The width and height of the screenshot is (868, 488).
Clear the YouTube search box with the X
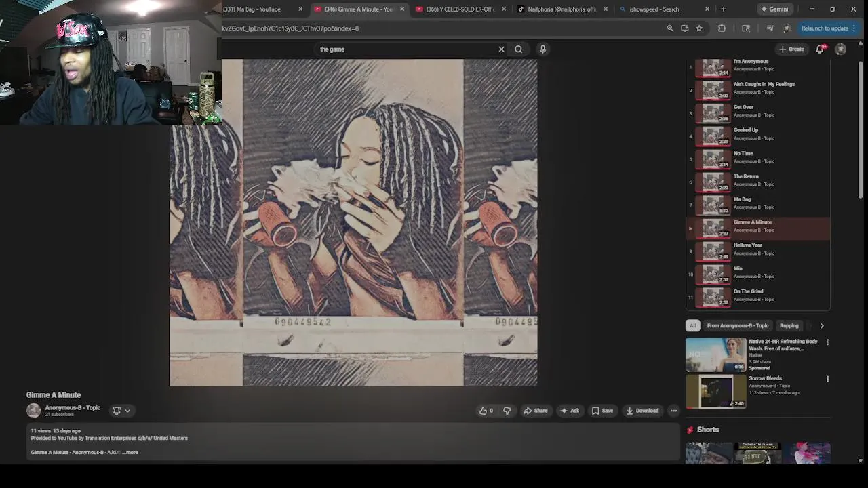pos(501,49)
